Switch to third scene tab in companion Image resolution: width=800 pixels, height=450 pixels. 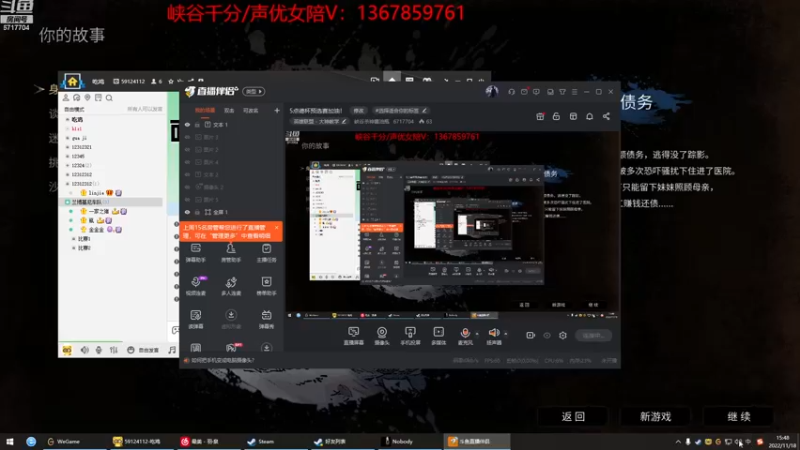point(251,110)
